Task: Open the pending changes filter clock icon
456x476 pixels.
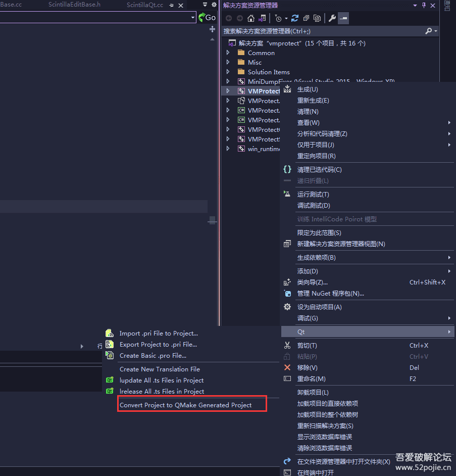Action: [x=278, y=19]
